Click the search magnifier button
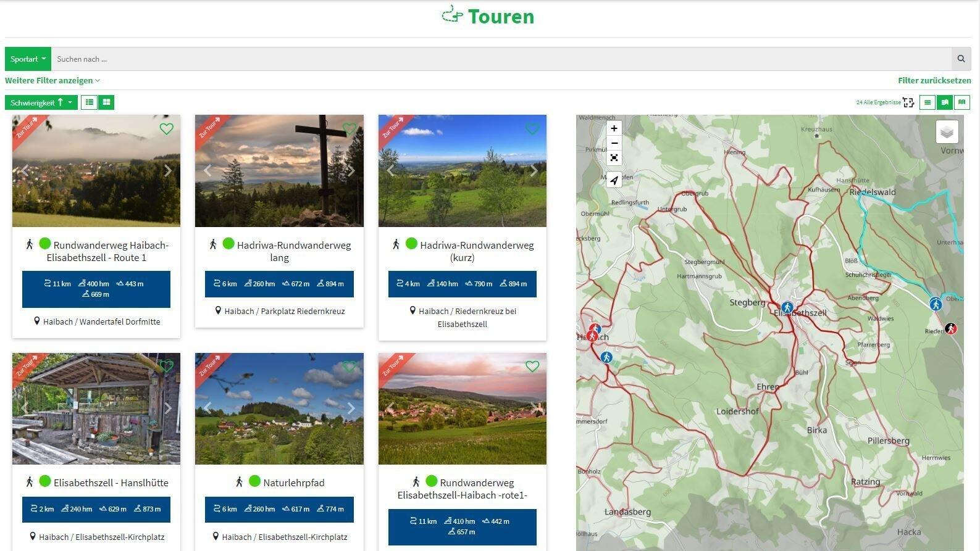 (x=961, y=59)
